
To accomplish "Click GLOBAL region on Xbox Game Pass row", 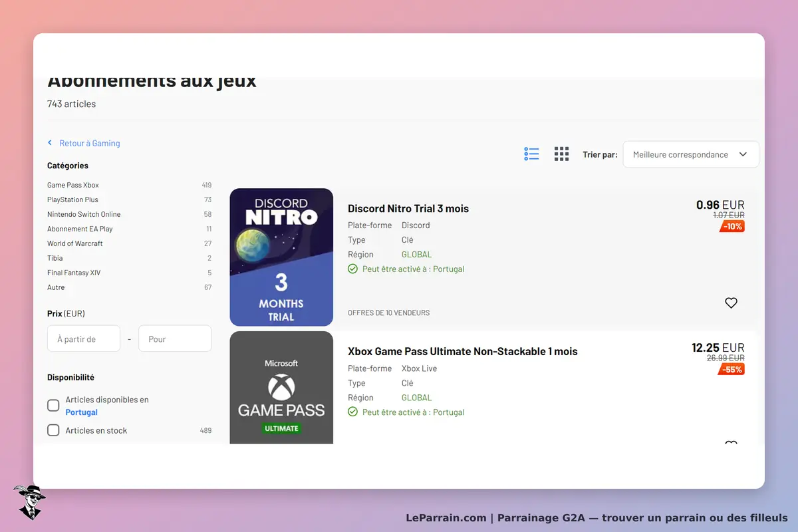I will [417, 398].
